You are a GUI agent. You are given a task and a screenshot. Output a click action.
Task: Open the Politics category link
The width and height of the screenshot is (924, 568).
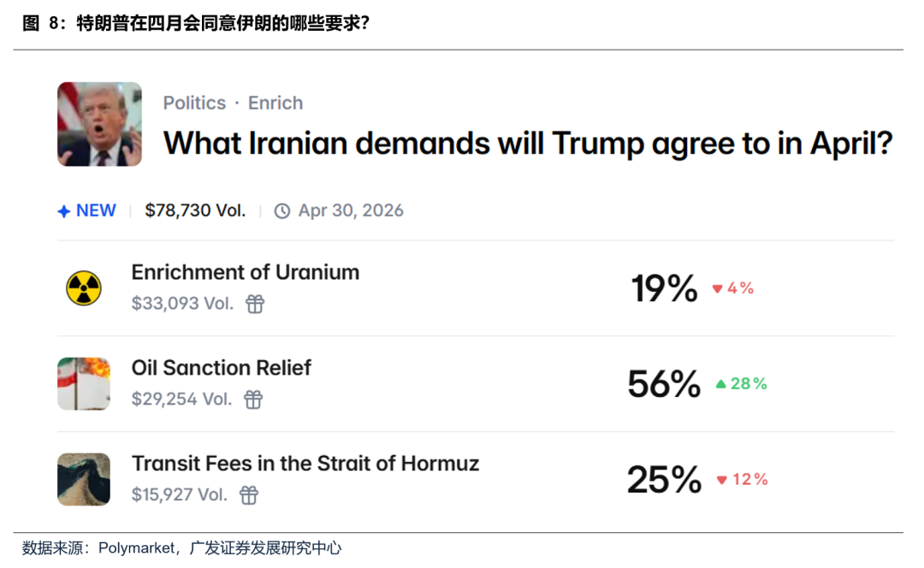pyautogui.click(x=194, y=103)
